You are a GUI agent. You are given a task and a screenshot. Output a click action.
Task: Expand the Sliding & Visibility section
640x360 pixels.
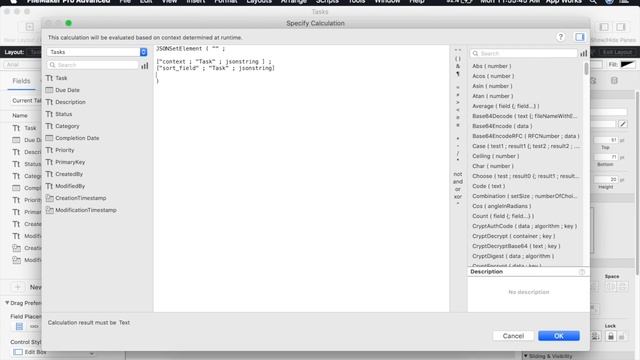pyautogui.click(x=525, y=356)
